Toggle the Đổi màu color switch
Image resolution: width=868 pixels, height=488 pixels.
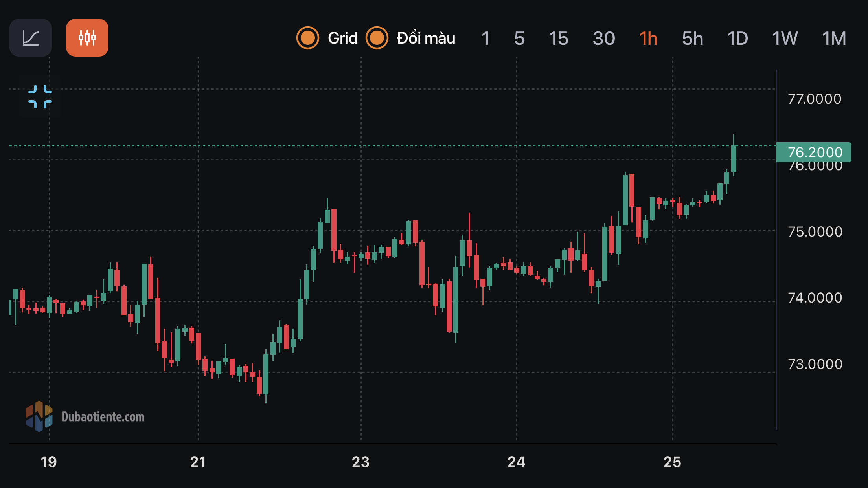[377, 38]
